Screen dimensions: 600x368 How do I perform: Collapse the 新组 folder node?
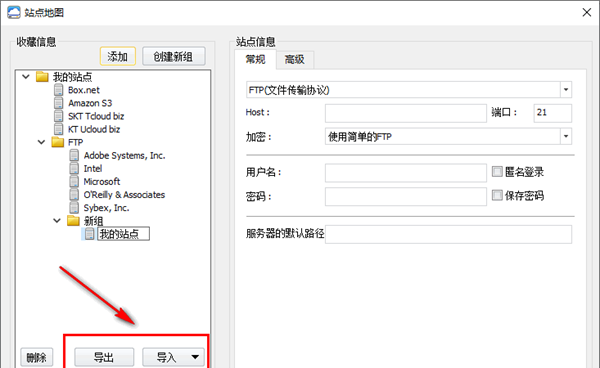coord(57,221)
